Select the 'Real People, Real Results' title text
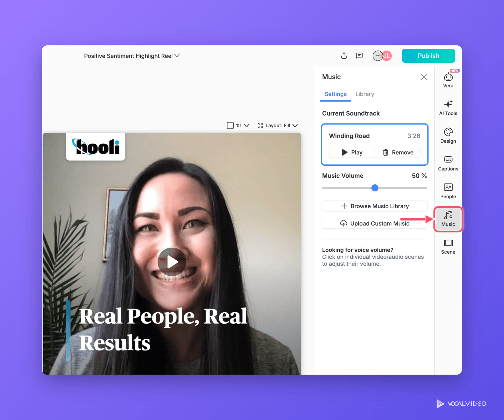This screenshot has width=504, height=420. click(x=163, y=329)
